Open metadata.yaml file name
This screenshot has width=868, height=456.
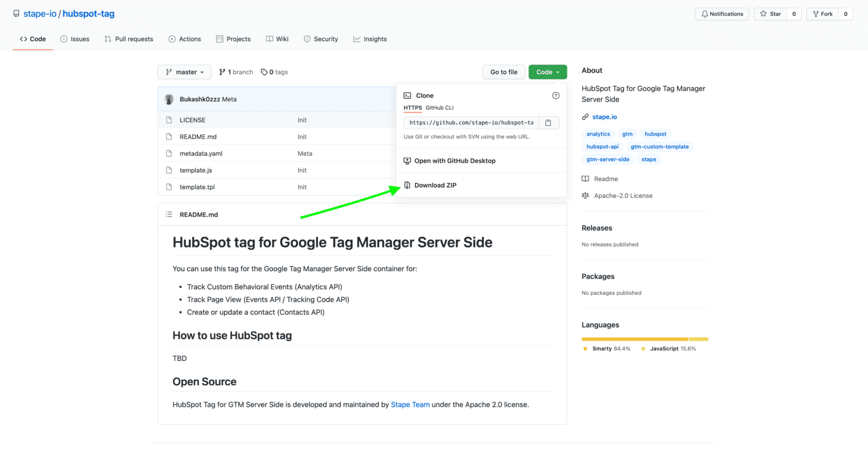click(201, 153)
